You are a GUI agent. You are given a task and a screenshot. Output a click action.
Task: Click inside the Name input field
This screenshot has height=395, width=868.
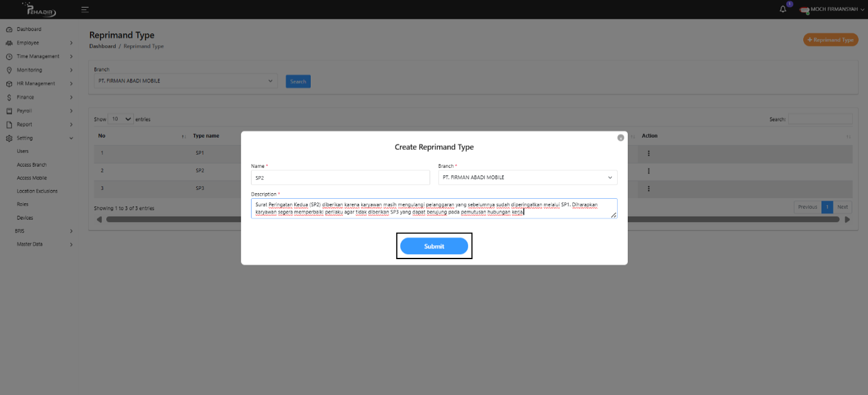point(340,177)
